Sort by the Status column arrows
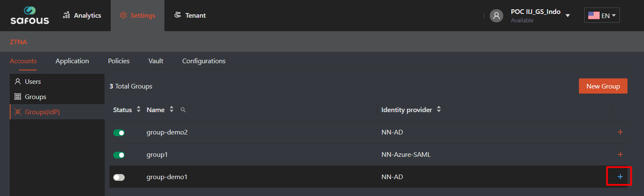 [x=138, y=110]
